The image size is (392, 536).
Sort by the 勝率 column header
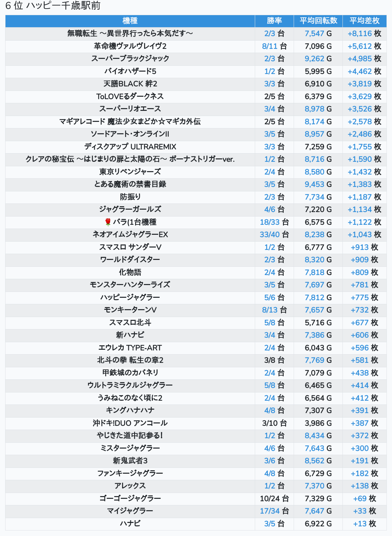[274, 21]
